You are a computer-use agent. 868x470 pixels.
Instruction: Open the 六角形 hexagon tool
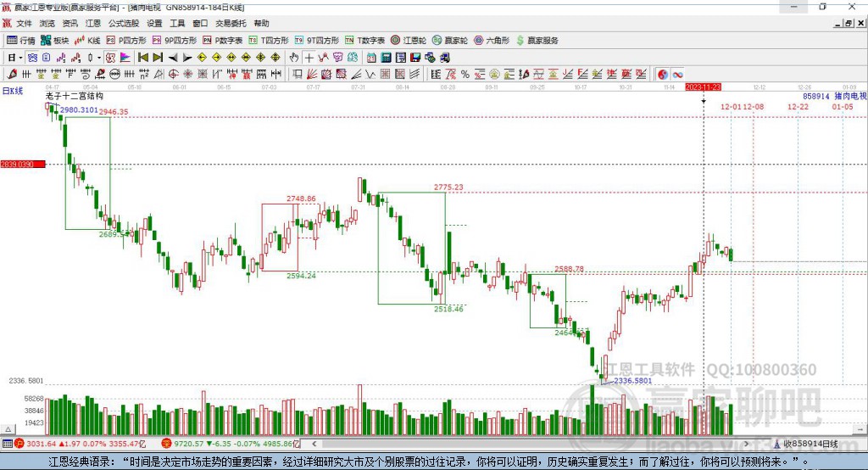coord(492,41)
